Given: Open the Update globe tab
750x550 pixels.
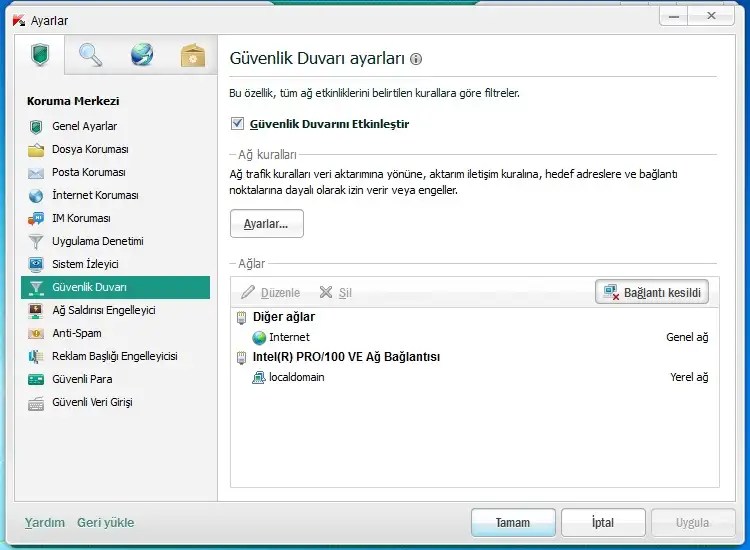Looking at the screenshot, I should (x=142, y=55).
